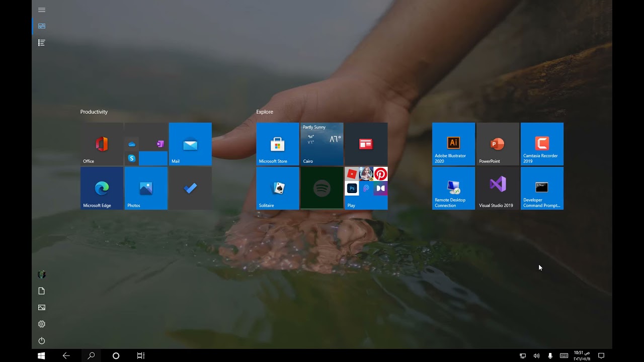The image size is (644, 362).
Task: Open taskbar Search magnifier
Action: pos(91,355)
